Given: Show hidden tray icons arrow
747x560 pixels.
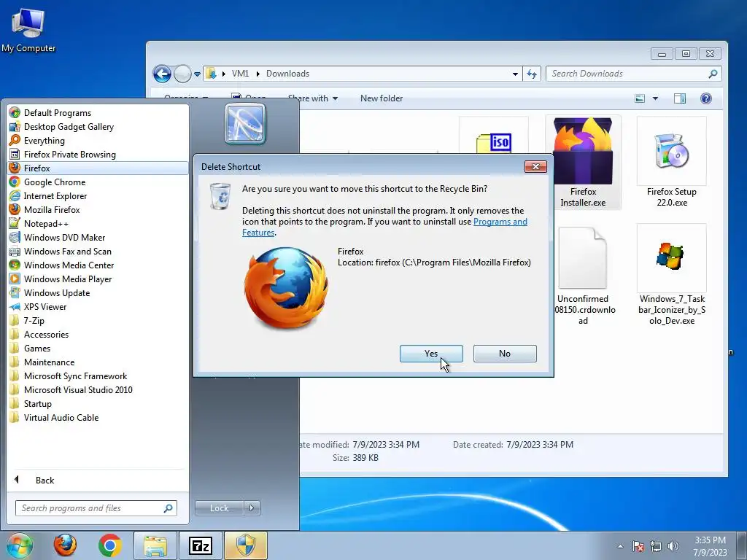Looking at the screenshot, I should [x=620, y=547].
